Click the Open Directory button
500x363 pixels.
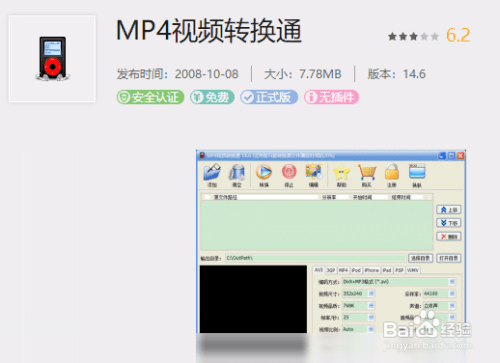tap(449, 258)
